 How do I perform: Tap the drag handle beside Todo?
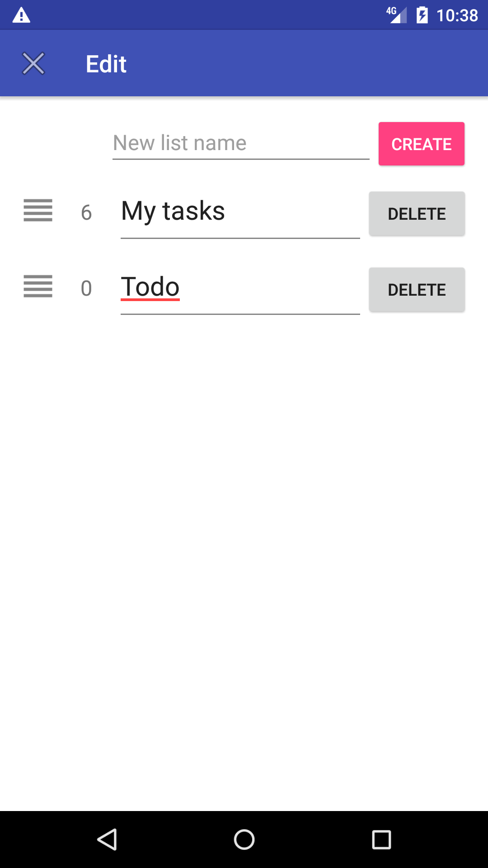tap(38, 287)
